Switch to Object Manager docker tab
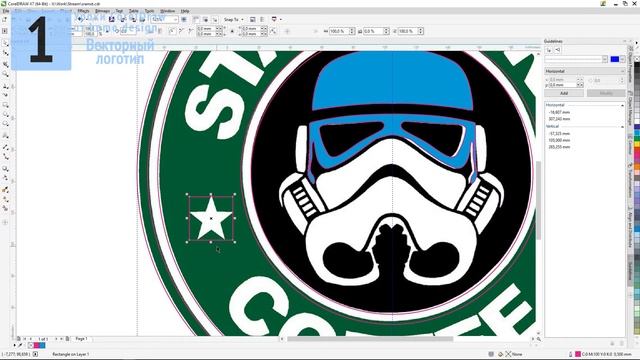The height and width of the screenshot is (360, 640). pos(631,107)
